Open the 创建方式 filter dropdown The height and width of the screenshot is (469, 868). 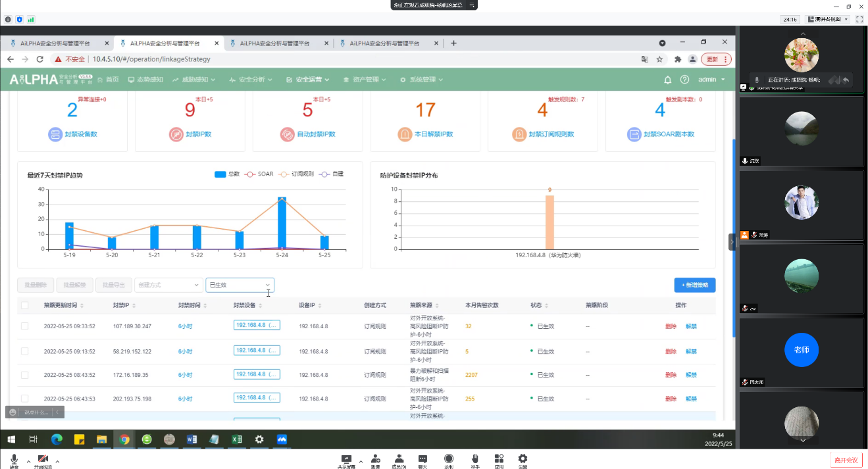[168, 285]
